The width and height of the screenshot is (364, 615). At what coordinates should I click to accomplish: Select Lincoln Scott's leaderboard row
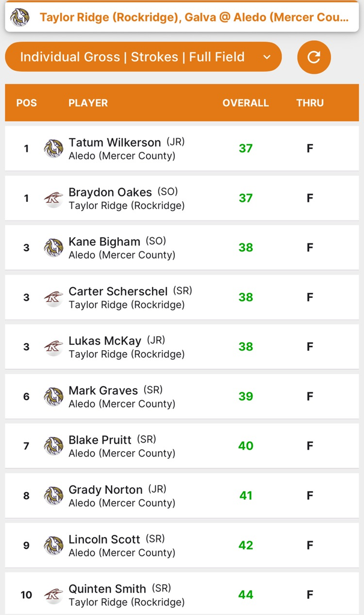pyautogui.click(x=180, y=545)
